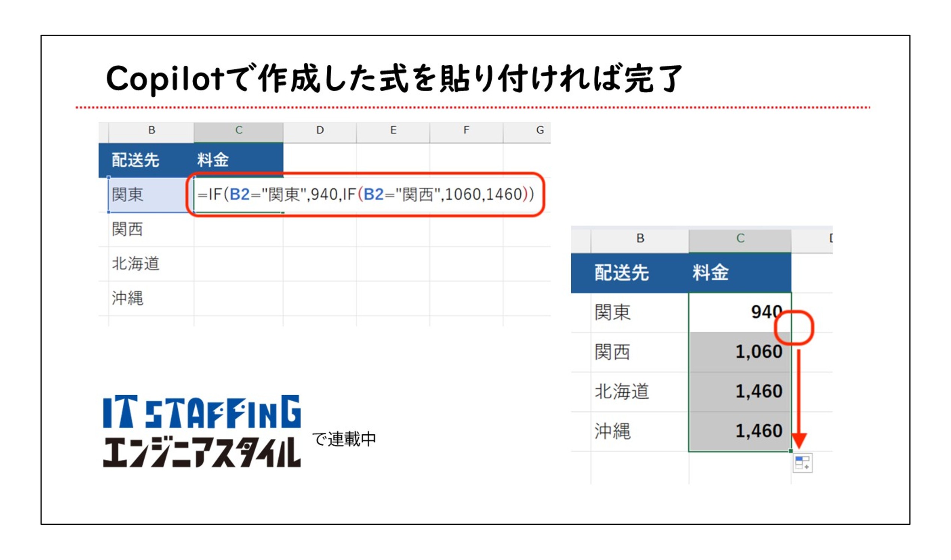Select column B header in left sheet

151,131
